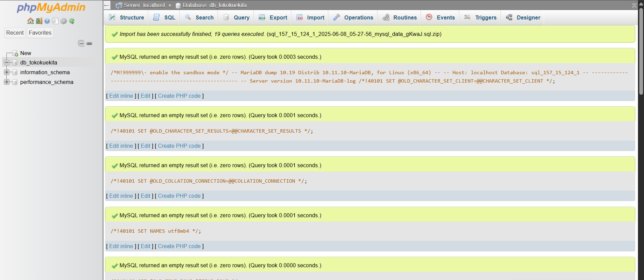This screenshot has height=280, width=644.
Task: Click the Favorites button
Action: pos(40,33)
